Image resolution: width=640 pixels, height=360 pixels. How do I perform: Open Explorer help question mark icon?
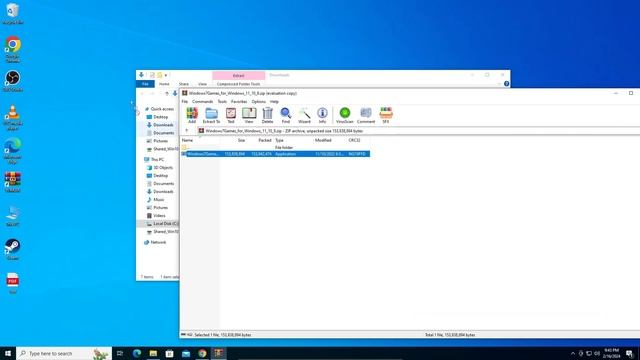point(506,84)
